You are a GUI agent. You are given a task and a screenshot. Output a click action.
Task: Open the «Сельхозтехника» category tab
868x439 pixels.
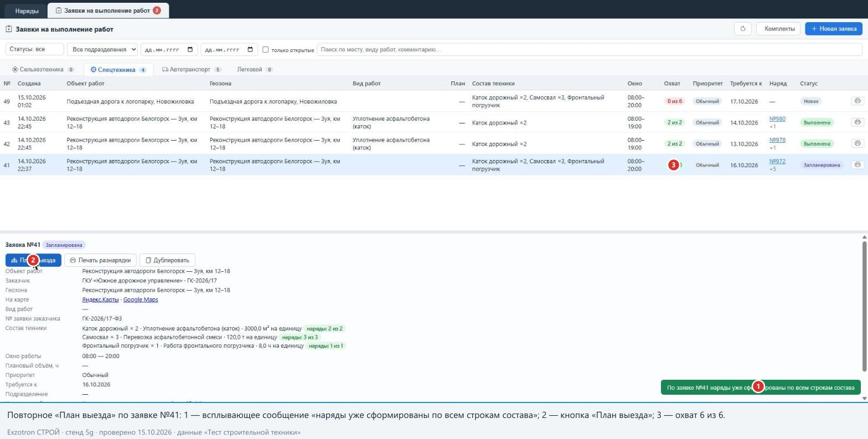43,70
